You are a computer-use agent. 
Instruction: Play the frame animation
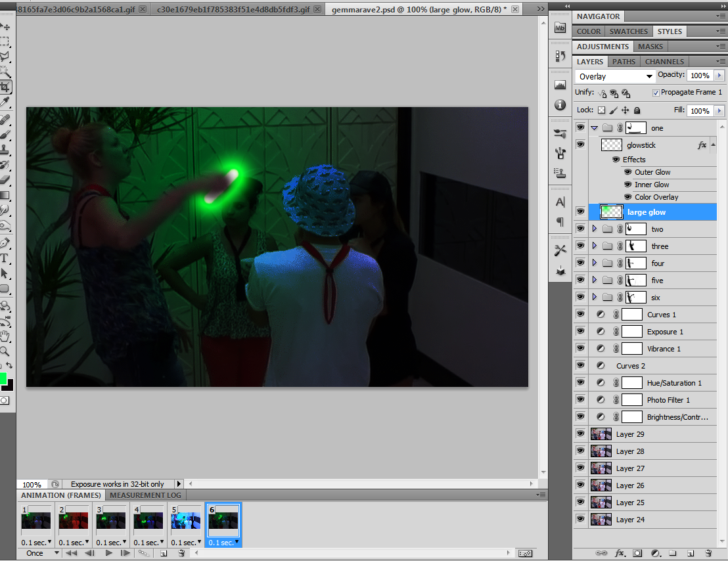point(108,553)
